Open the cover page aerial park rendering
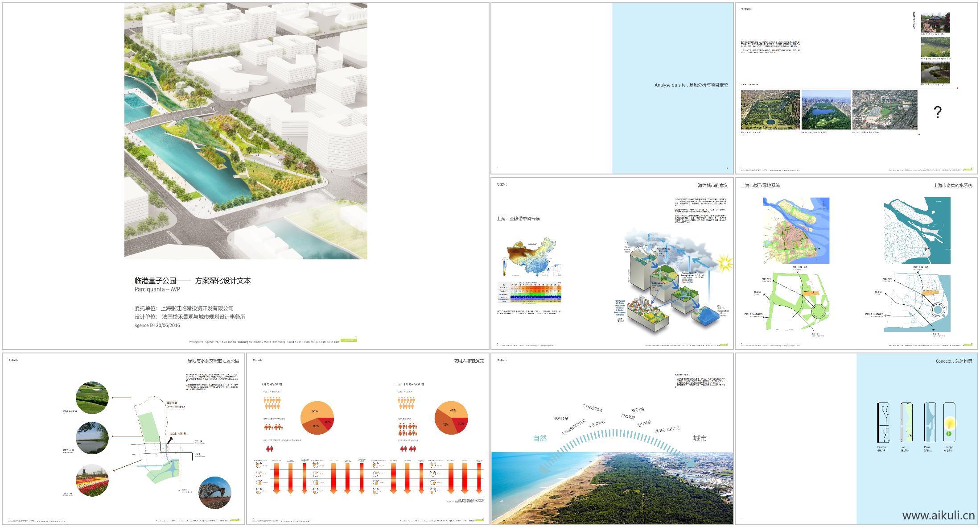The height and width of the screenshot is (527, 980). tap(246, 131)
